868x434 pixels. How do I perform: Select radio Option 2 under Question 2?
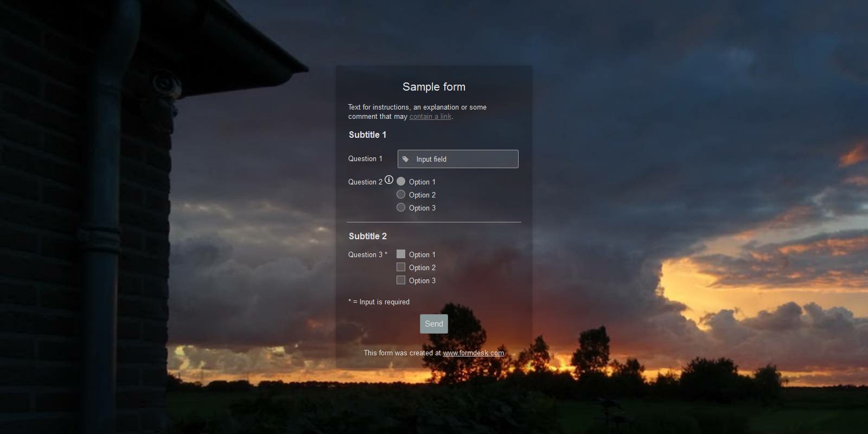[x=401, y=194]
